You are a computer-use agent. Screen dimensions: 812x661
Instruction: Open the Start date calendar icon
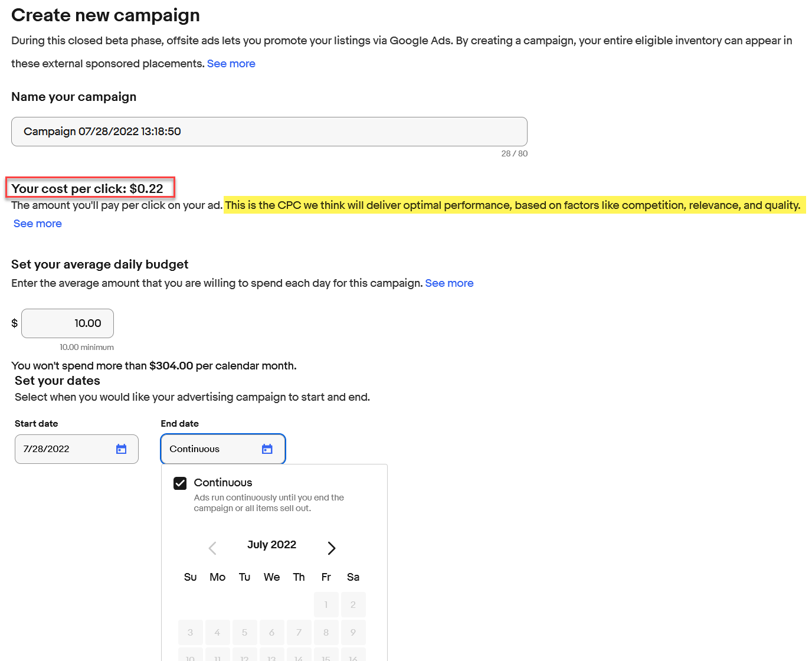click(x=122, y=449)
